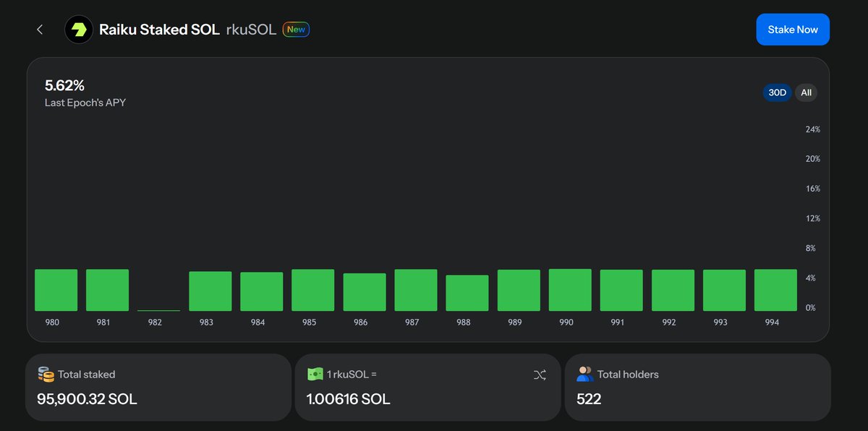Click the Raiku Staked SOL title

(x=159, y=30)
